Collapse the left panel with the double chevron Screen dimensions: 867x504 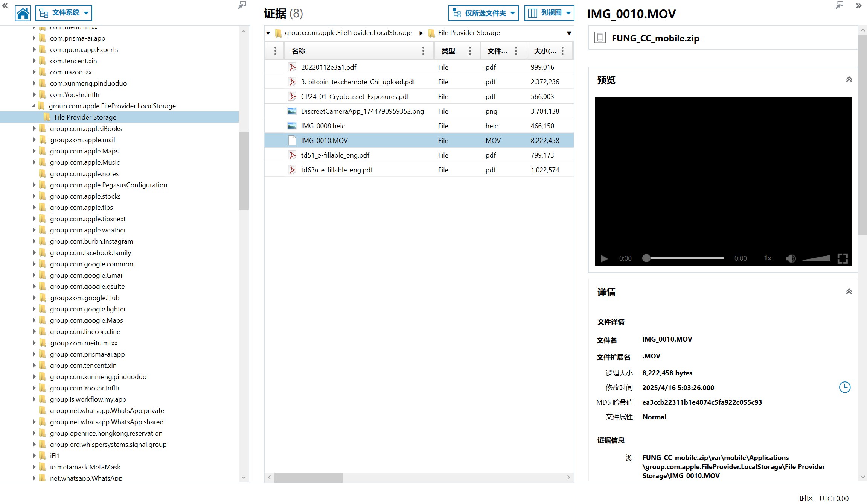coord(5,6)
